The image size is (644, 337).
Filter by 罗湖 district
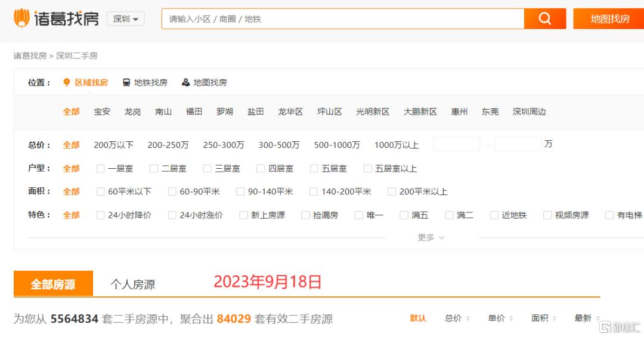click(x=225, y=112)
